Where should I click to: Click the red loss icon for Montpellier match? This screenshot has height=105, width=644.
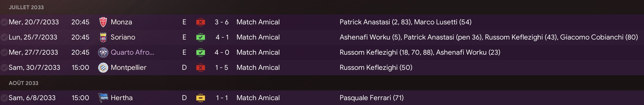point(201,68)
